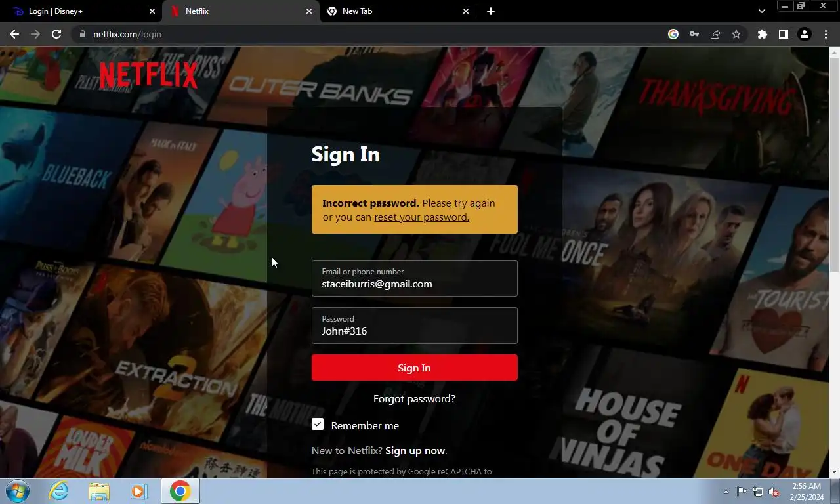This screenshot has width=840, height=504.
Task: Click the Password field
Action: 414,325
